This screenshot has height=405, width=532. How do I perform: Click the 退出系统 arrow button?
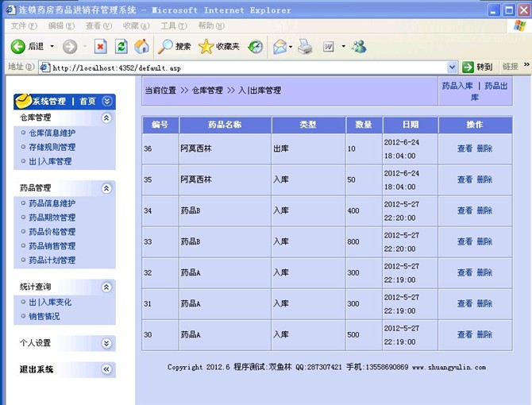(x=106, y=369)
